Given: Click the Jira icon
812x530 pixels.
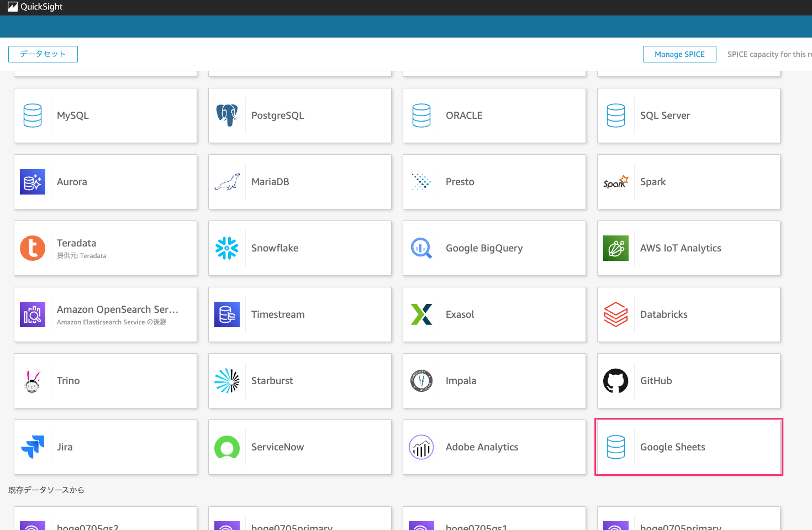Looking at the screenshot, I should [x=33, y=447].
